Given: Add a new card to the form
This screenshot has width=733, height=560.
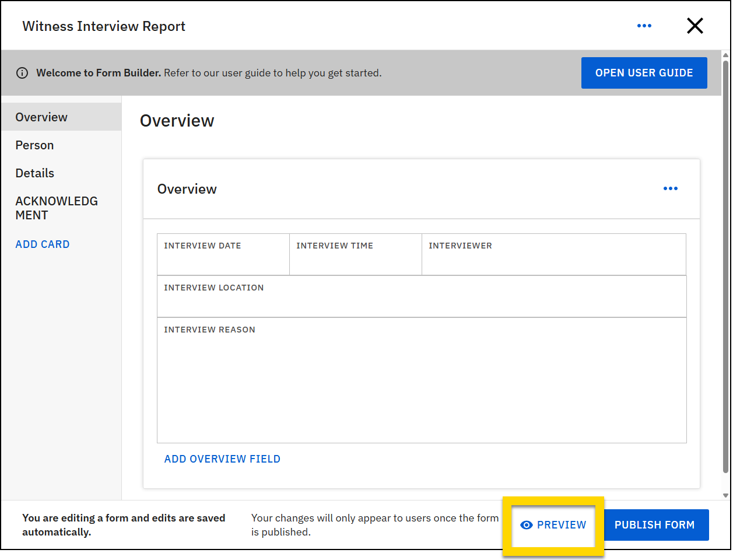Looking at the screenshot, I should [x=42, y=244].
